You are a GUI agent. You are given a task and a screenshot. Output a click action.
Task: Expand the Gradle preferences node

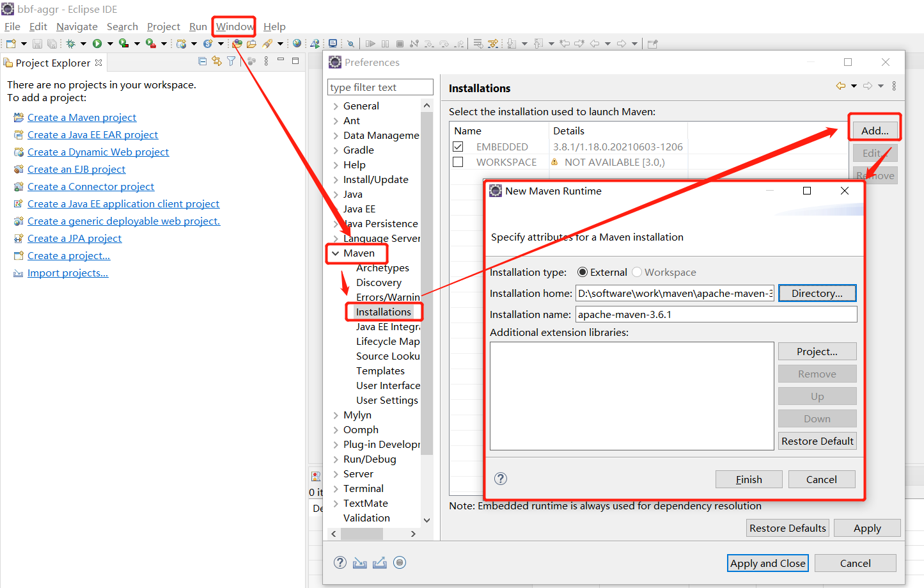pyautogui.click(x=336, y=150)
